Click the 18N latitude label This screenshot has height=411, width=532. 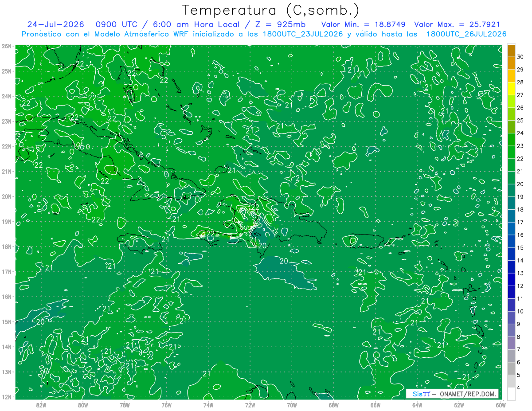pos(7,247)
